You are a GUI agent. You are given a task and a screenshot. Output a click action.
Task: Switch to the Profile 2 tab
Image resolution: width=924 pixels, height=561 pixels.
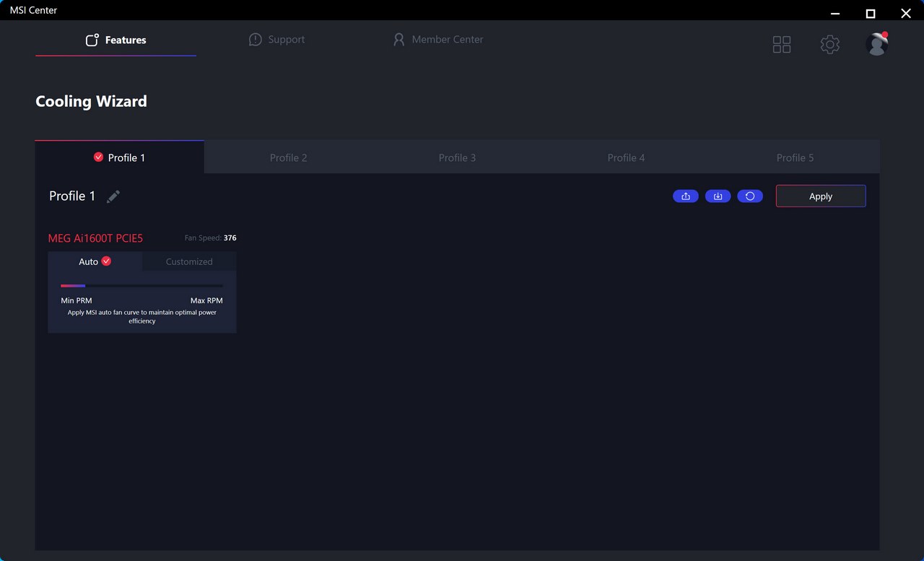(289, 157)
